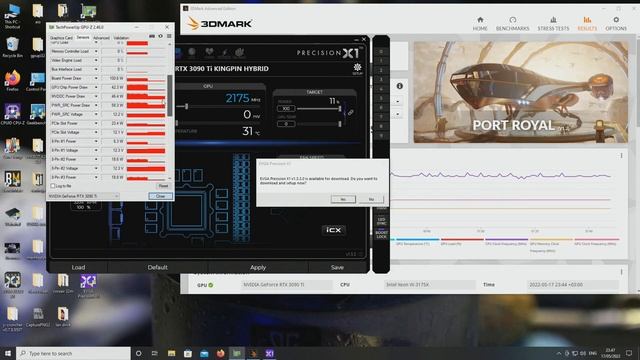Open the GPU-Z hamburger menu icon

click(169, 36)
